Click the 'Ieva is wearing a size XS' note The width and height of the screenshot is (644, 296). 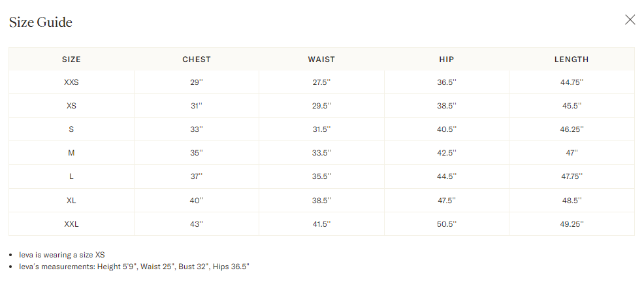pos(62,255)
